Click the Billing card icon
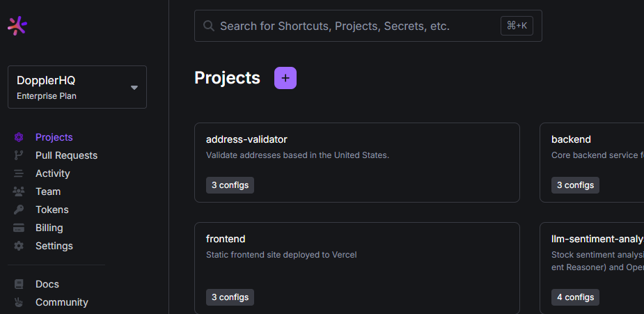The image size is (644, 314). tap(19, 228)
